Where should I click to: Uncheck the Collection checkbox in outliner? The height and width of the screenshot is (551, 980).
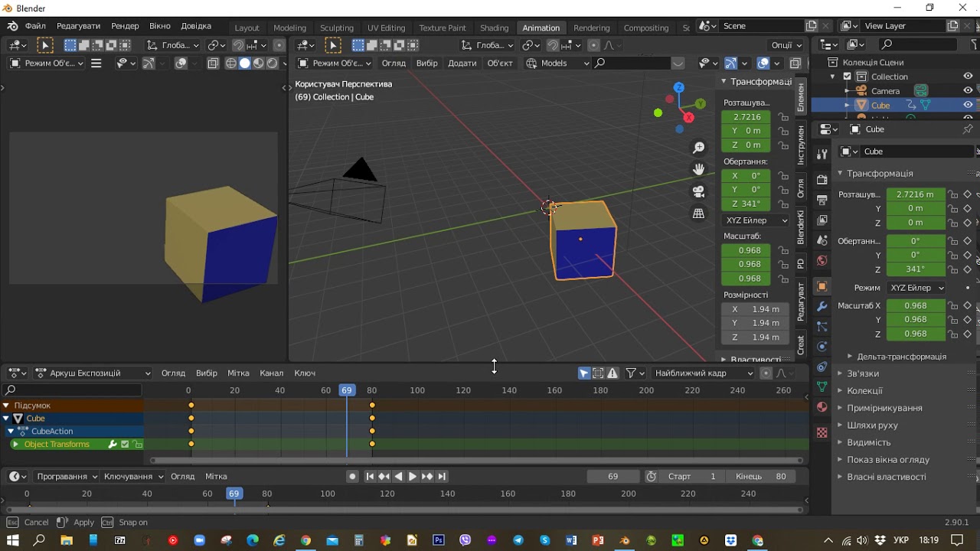coord(847,77)
